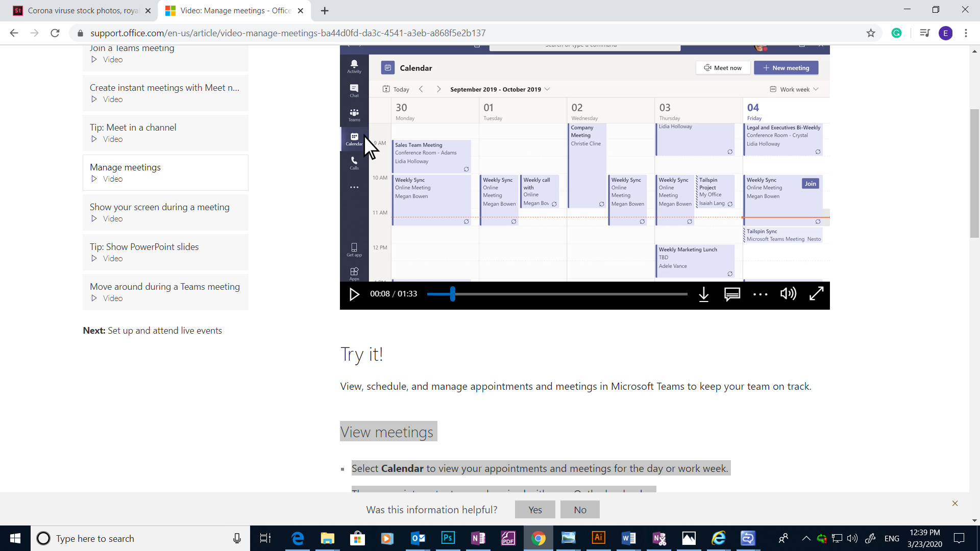Switch to Corona viruse stock photos tab

click(x=82, y=11)
